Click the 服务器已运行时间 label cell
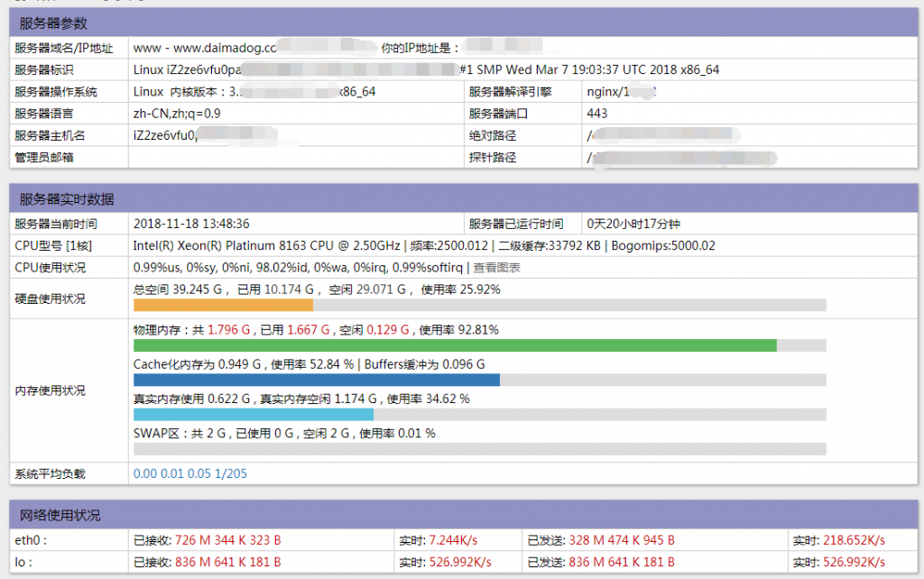The width and height of the screenshot is (924, 579). 522,224
